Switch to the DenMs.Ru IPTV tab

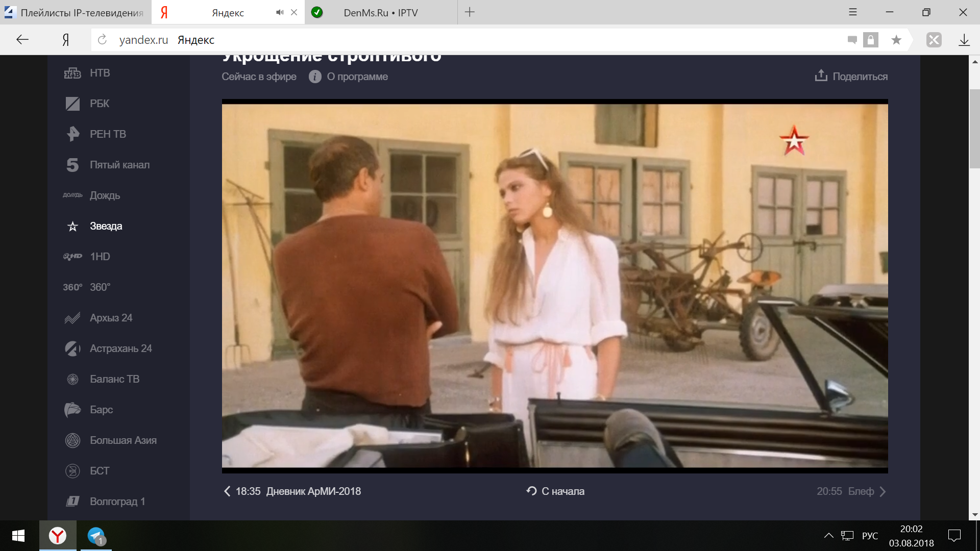(380, 13)
